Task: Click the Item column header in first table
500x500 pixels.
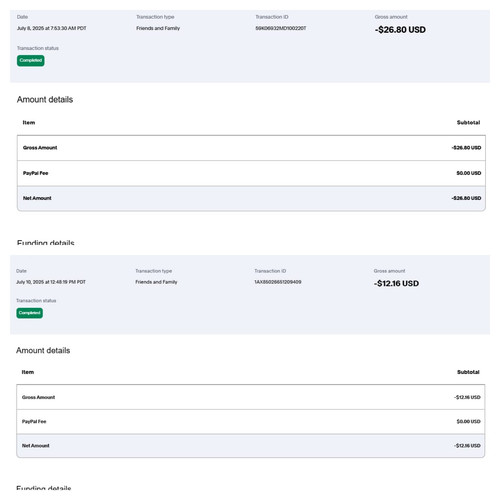Action: click(29, 123)
